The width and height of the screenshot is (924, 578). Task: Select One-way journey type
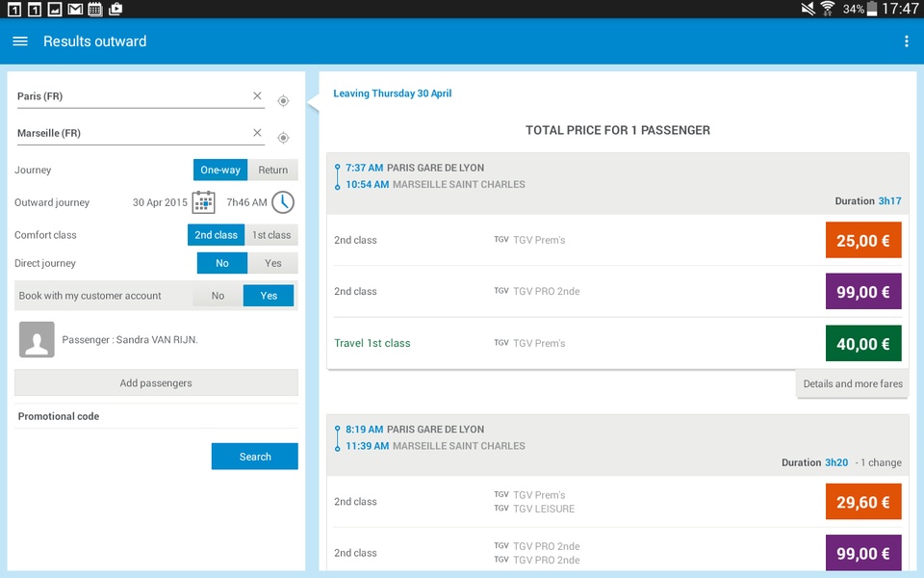pyautogui.click(x=220, y=170)
